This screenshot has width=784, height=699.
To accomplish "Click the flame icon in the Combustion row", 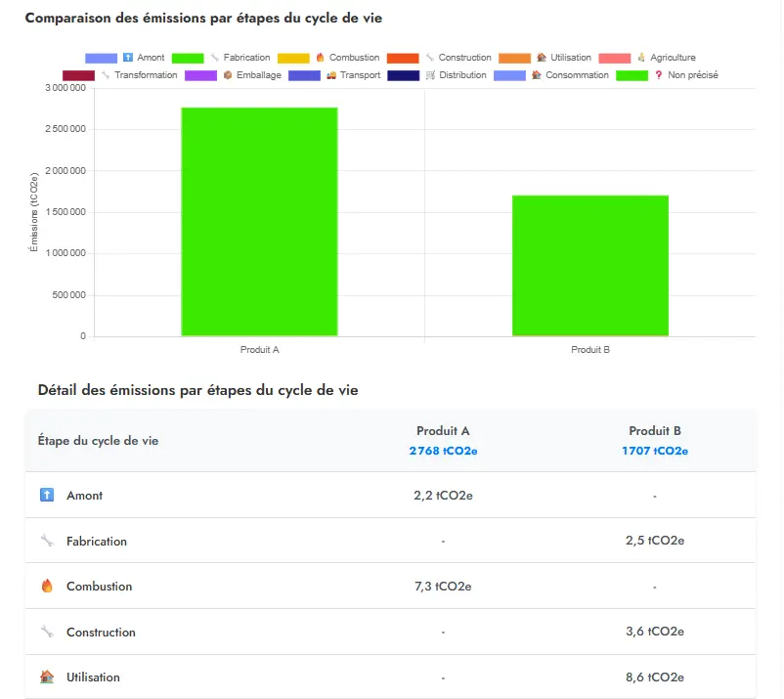I will 47,587.
